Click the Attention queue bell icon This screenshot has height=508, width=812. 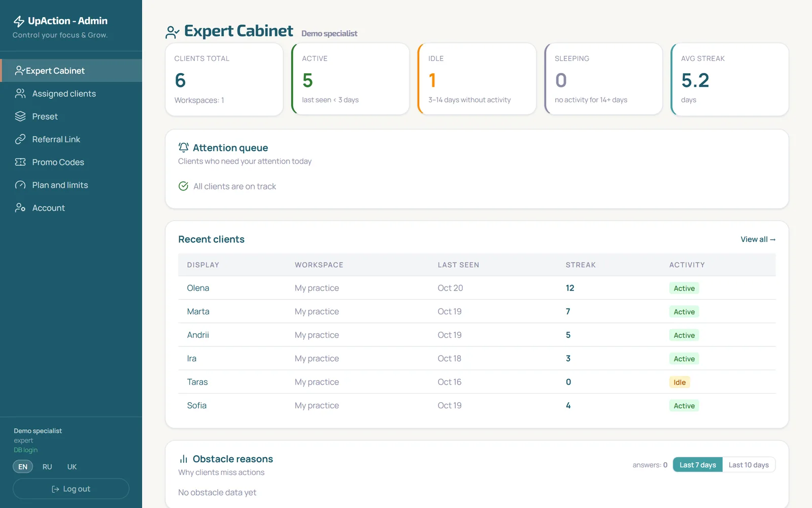(x=183, y=147)
